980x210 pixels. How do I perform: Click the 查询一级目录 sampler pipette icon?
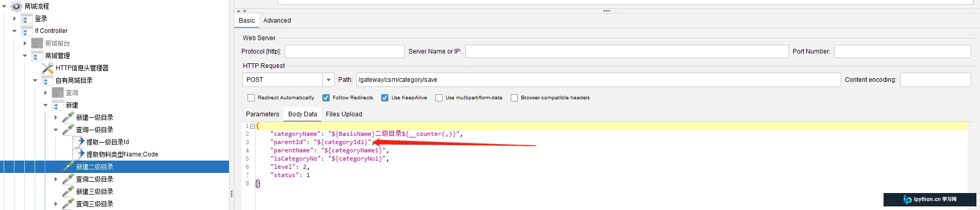point(68,130)
